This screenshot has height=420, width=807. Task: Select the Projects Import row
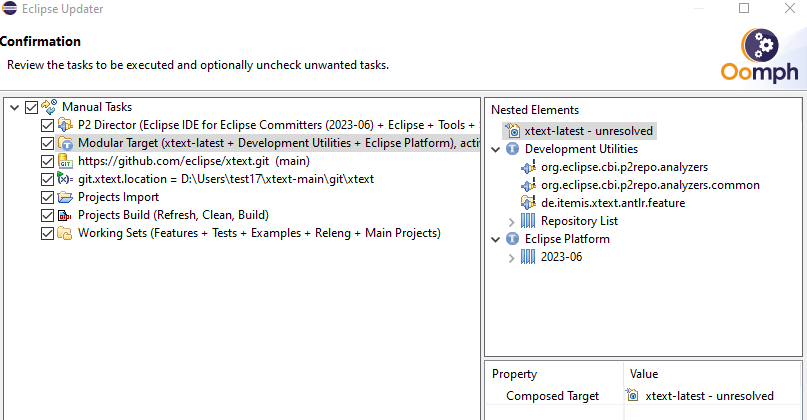tap(118, 197)
